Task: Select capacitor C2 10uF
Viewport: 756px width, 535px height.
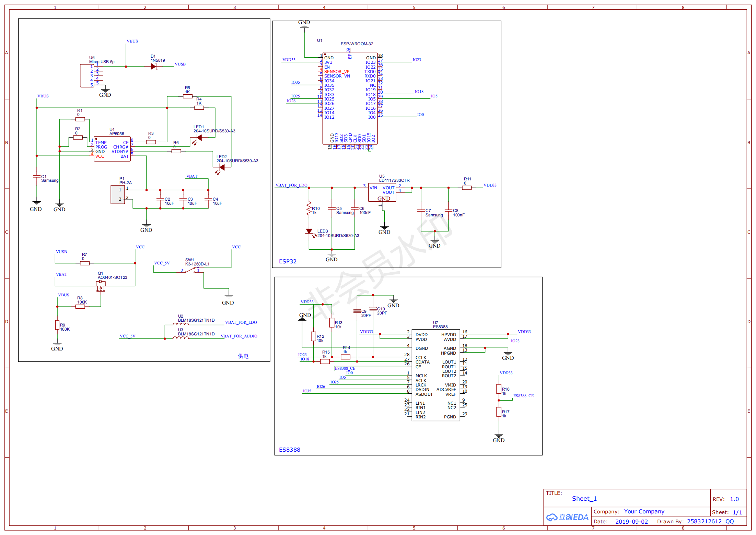Action: pos(160,199)
